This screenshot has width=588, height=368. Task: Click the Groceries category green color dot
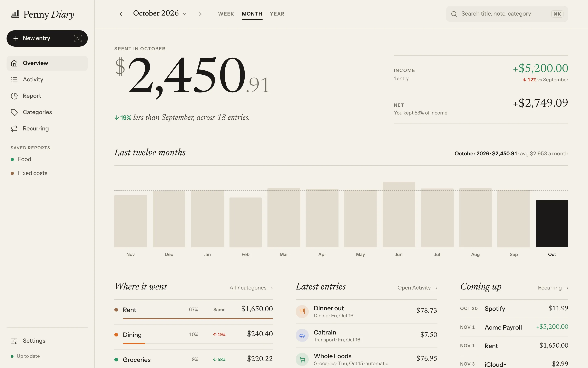coord(116,360)
